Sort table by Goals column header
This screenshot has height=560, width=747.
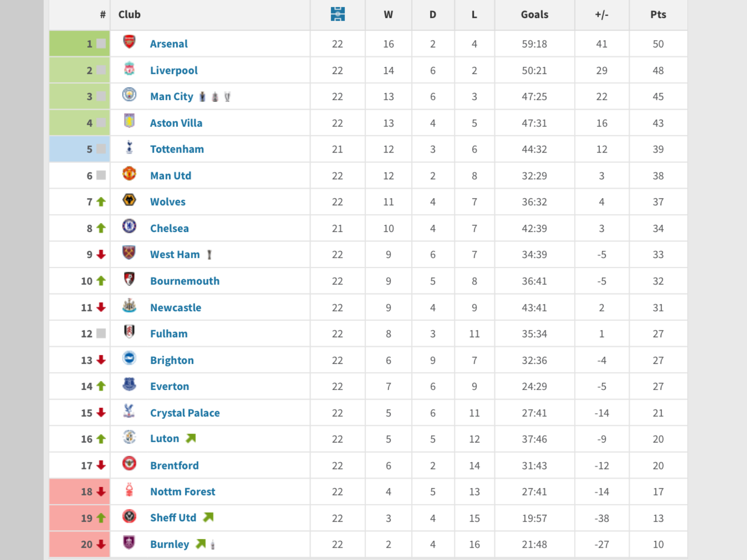[534, 15]
